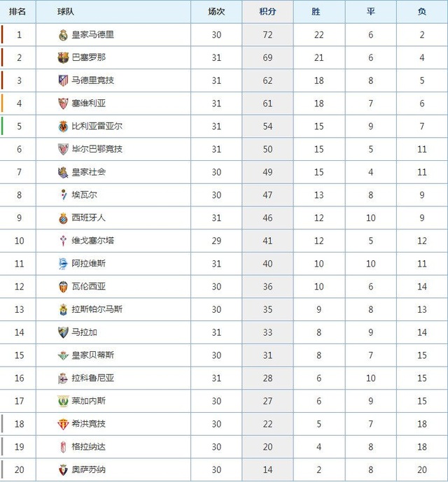Click the Valencia bat crest icon

pos(63,287)
